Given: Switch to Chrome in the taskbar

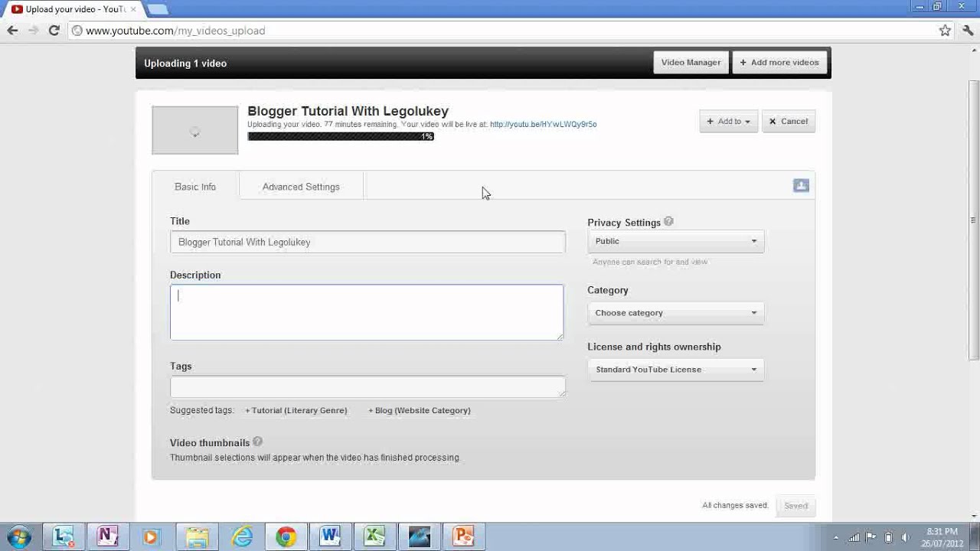Looking at the screenshot, I should point(286,536).
